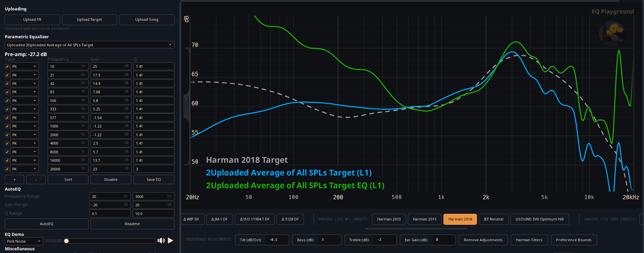Select the USOUND 3V0 Optimum Hifi target
The image size is (644, 253).
[x=540, y=219]
